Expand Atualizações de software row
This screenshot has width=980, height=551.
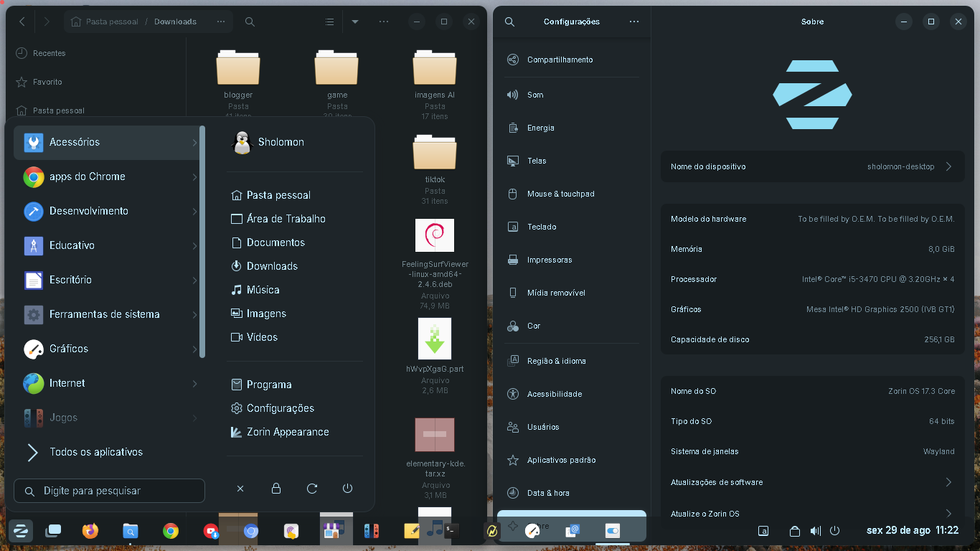pos(812,482)
